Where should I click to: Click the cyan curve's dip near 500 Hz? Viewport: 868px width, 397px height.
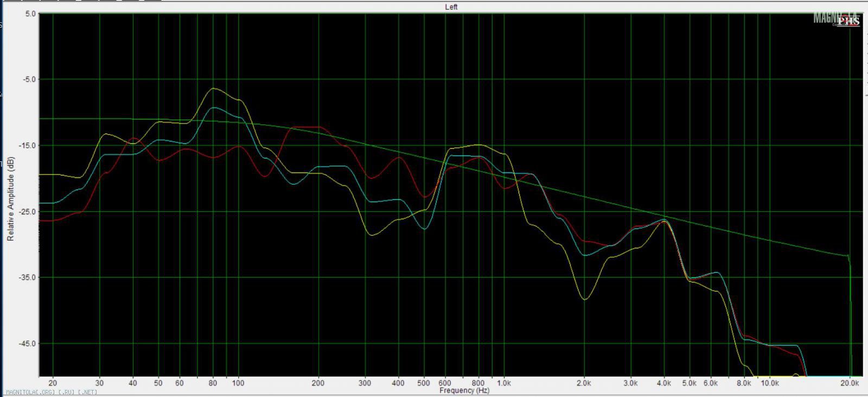[x=424, y=229]
